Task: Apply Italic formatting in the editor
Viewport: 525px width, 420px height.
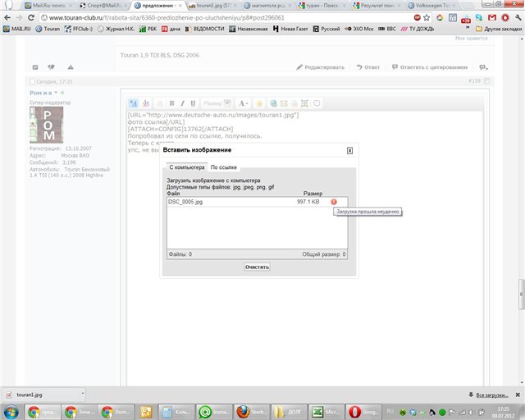Action: coord(182,103)
